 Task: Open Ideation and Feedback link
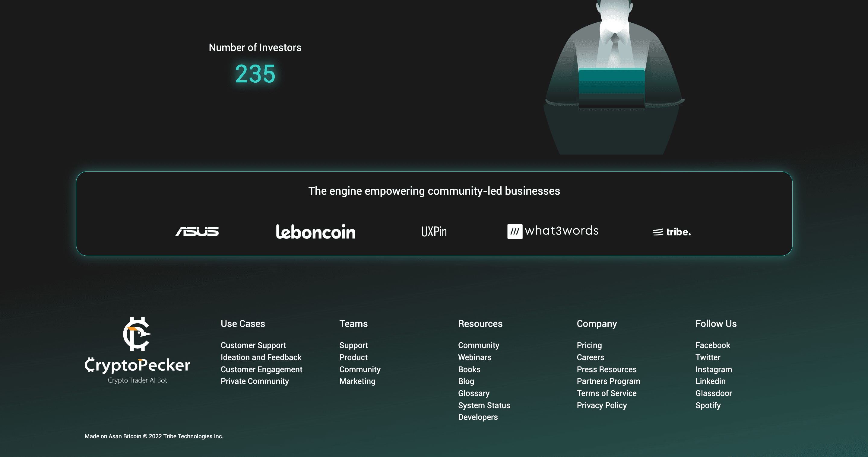pyautogui.click(x=261, y=357)
